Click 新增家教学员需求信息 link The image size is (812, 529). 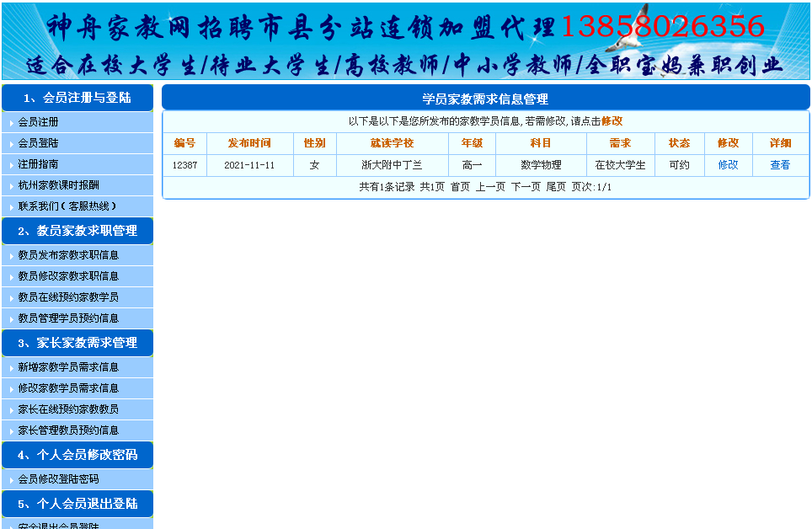68,367
